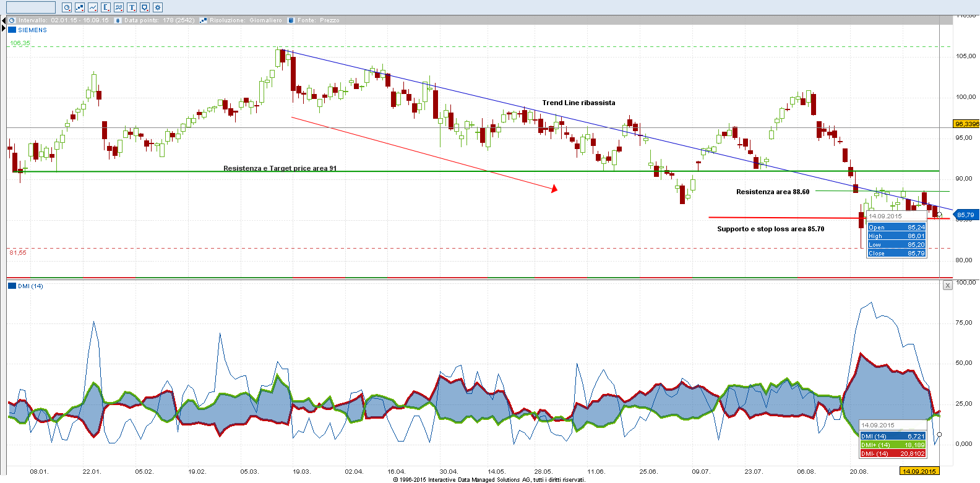Open the drawing marker tool

tap(145, 7)
